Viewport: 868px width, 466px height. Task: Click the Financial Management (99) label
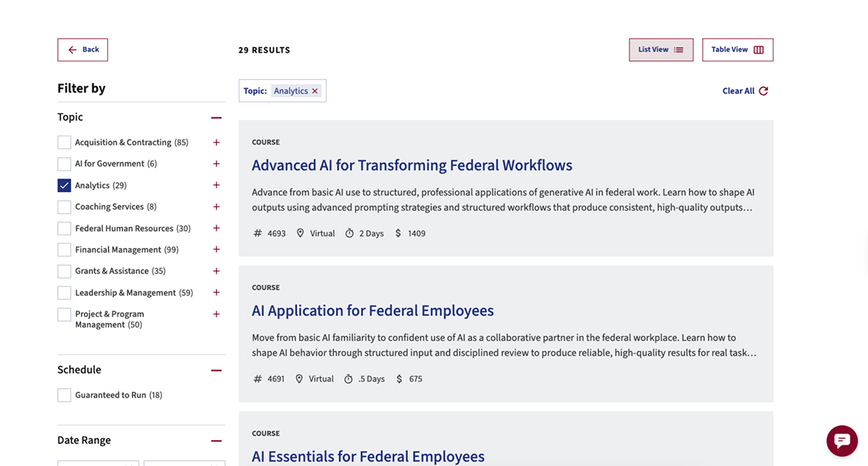127,250
